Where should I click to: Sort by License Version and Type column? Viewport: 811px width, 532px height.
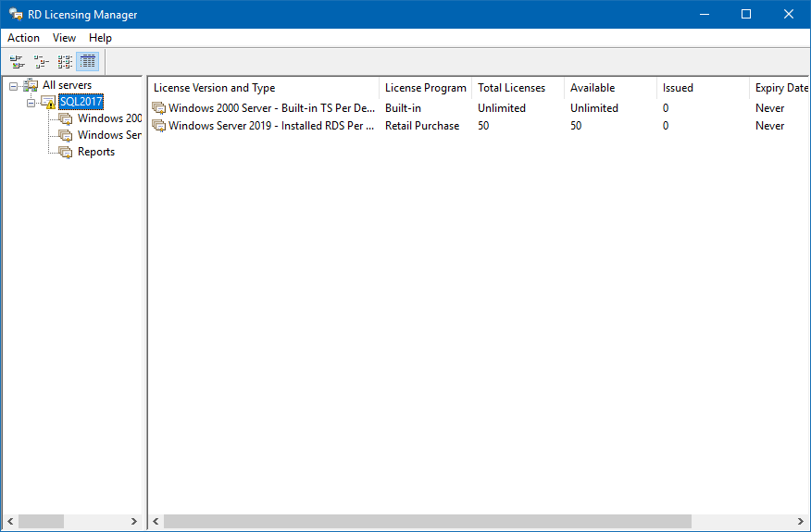[263, 88]
